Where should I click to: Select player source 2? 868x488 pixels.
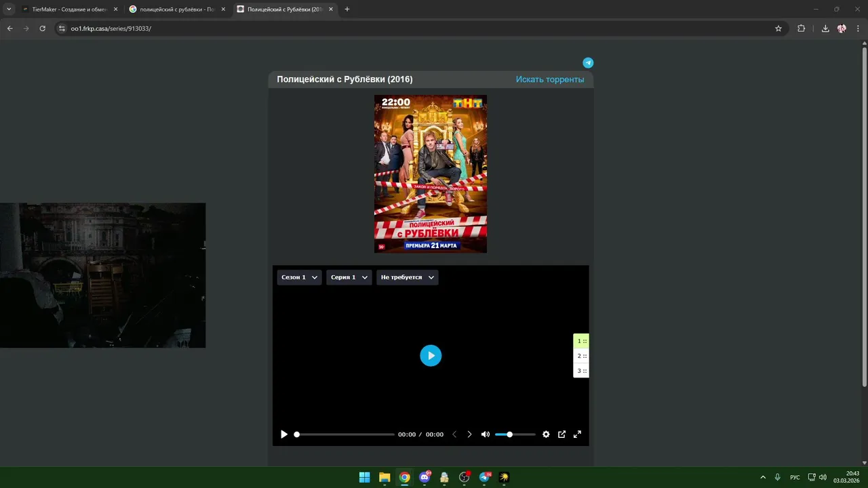click(x=581, y=356)
